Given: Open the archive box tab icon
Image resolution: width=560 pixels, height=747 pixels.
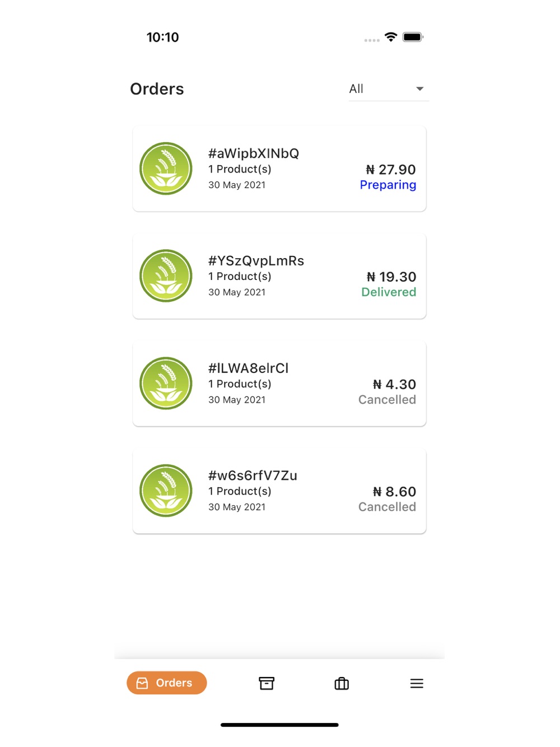Looking at the screenshot, I should (267, 683).
